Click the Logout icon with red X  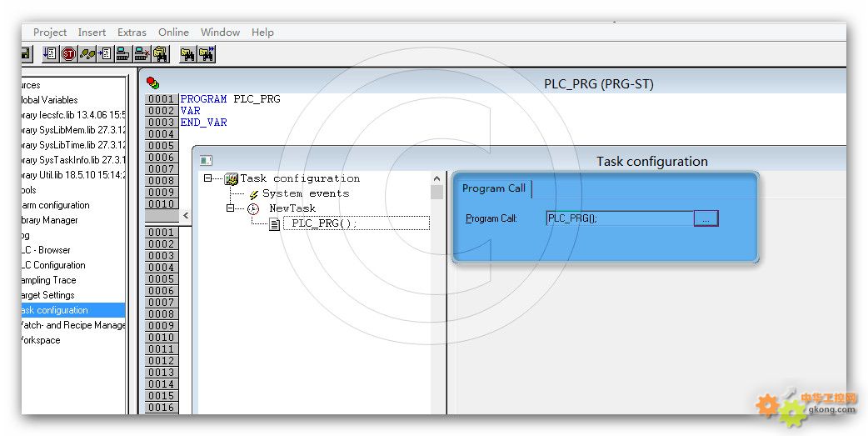pos(142,54)
